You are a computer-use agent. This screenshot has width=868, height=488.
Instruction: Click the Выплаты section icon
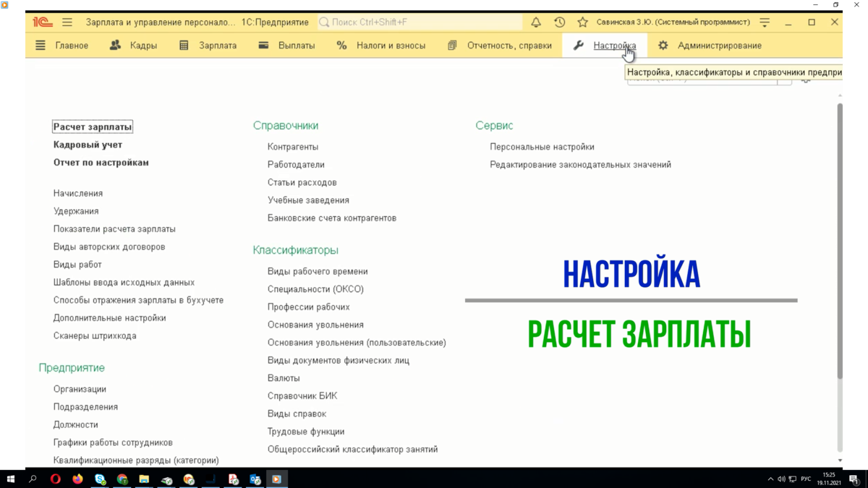[263, 45]
